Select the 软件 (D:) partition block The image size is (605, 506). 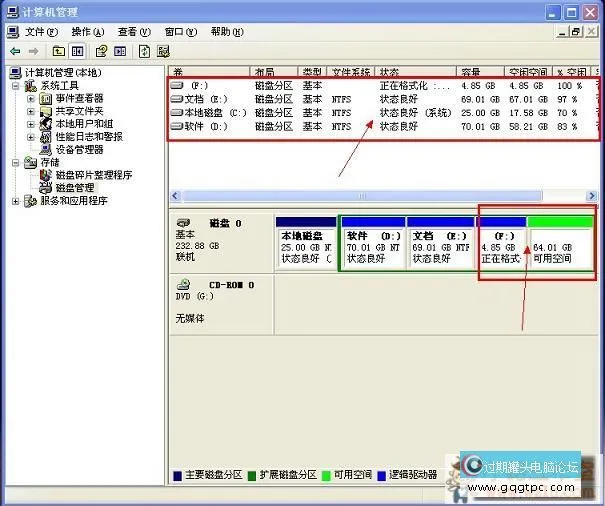click(373, 243)
